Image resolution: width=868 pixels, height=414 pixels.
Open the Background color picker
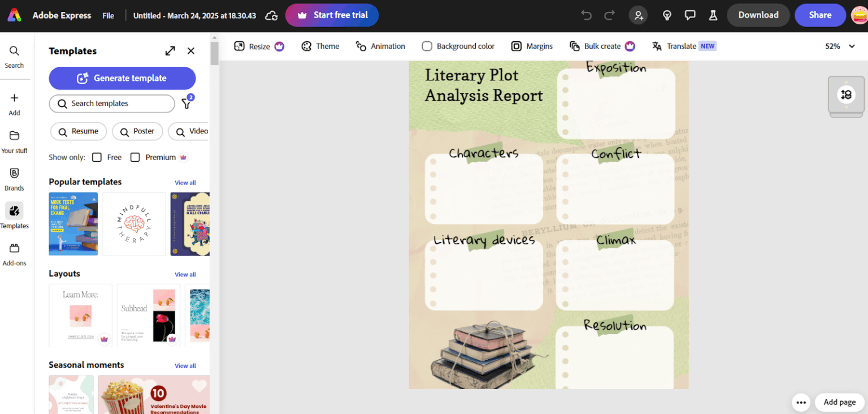(458, 46)
